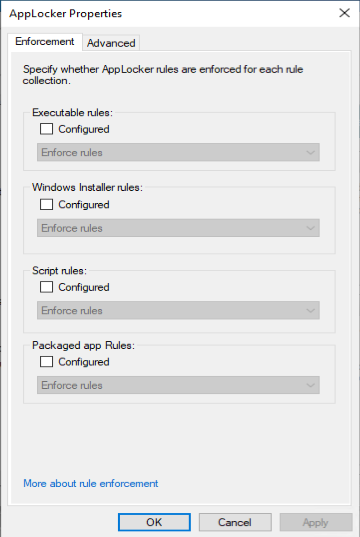Switch to the Advanced tab
The image size is (360, 537).
pyautogui.click(x=111, y=43)
